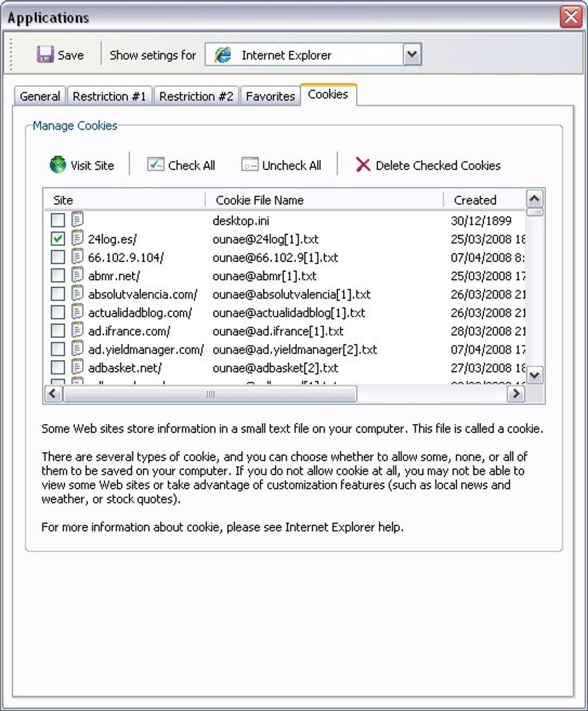588x711 pixels.
Task: Select the ounae@adbasket[2].txt file name
Action: tap(275, 368)
